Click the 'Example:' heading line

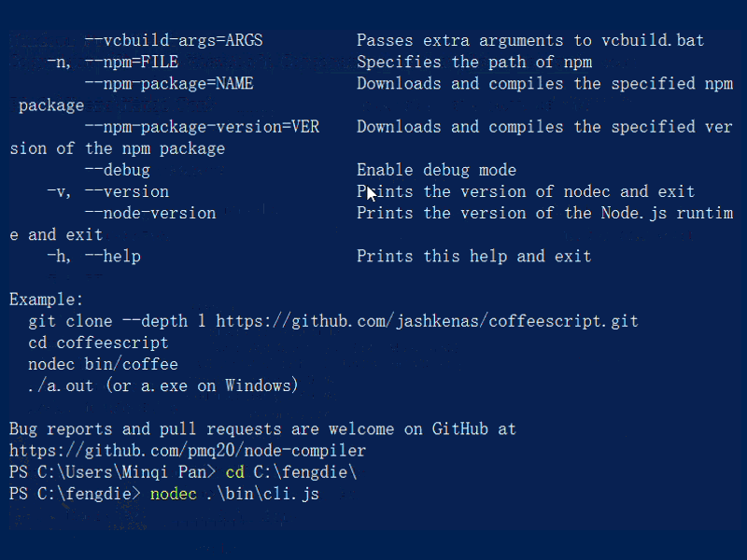pyautogui.click(x=46, y=300)
